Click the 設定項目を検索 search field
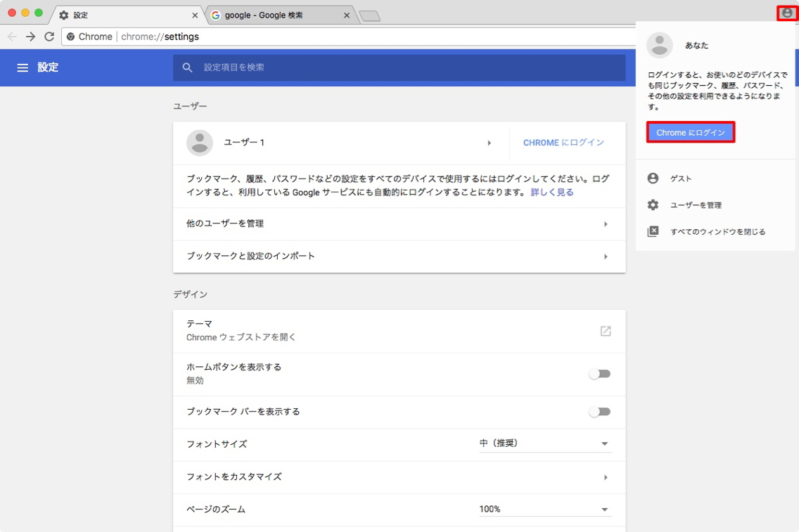799x532 pixels. pos(399,67)
